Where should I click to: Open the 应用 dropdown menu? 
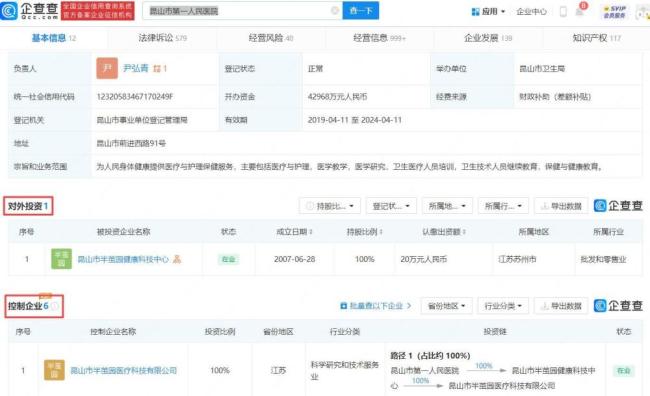coord(489,12)
